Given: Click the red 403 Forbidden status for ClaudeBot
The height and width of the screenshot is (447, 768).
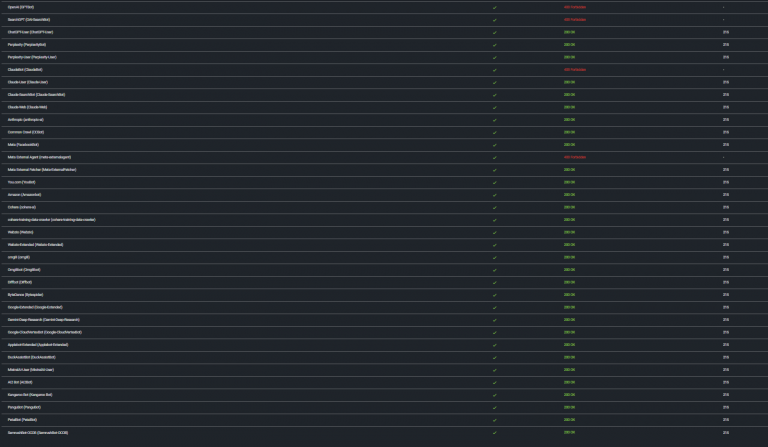Looking at the screenshot, I should 574,69.
